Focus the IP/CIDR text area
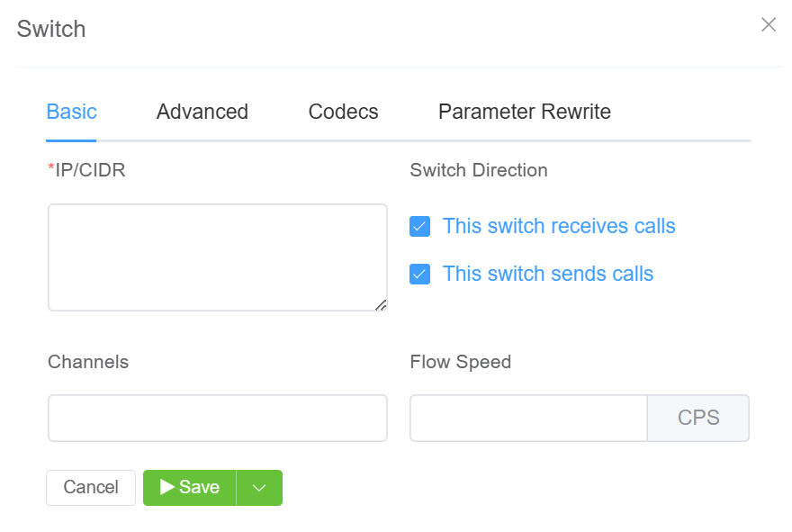The width and height of the screenshot is (792, 532). (217, 257)
